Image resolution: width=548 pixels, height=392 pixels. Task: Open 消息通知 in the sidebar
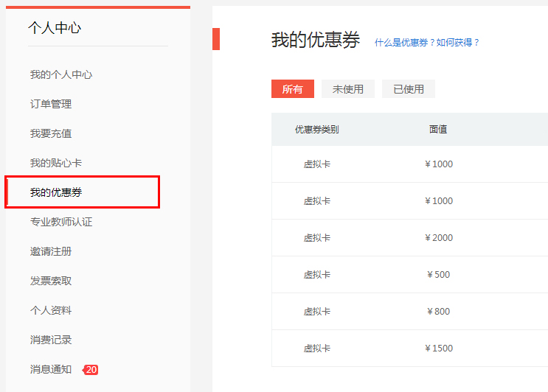tap(51, 369)
